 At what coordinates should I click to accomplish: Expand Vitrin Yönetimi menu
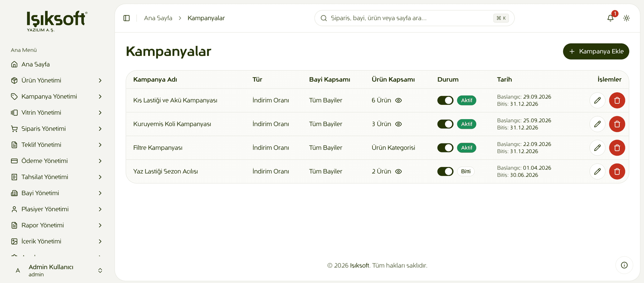point(57,112)
